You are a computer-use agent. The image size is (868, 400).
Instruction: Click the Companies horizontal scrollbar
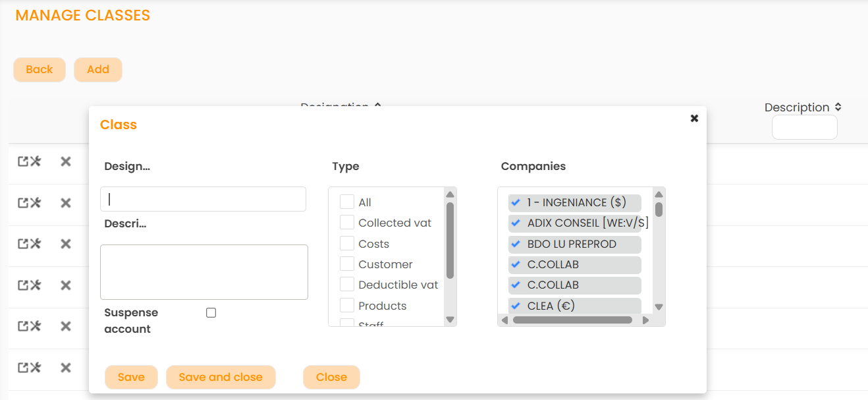[x=572, y=320]
